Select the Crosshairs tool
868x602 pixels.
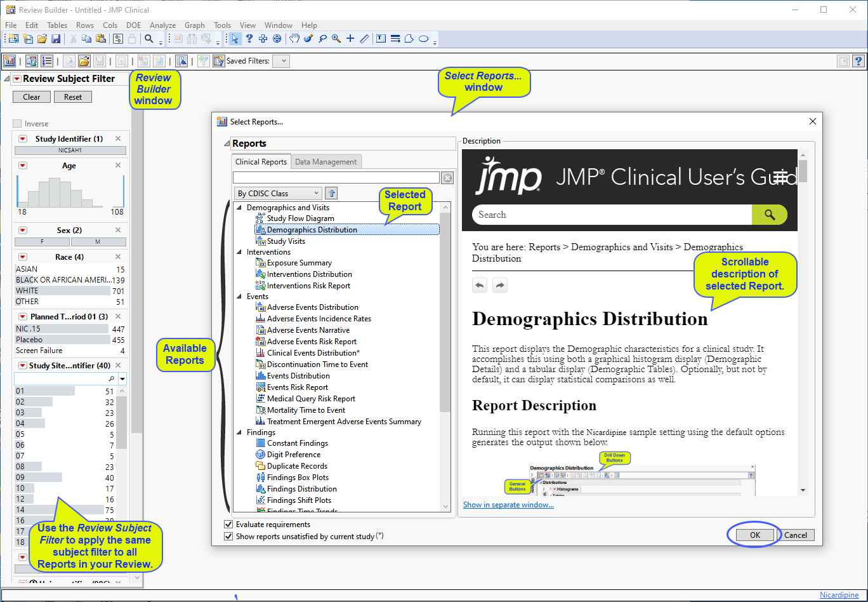tap(350, 39)
